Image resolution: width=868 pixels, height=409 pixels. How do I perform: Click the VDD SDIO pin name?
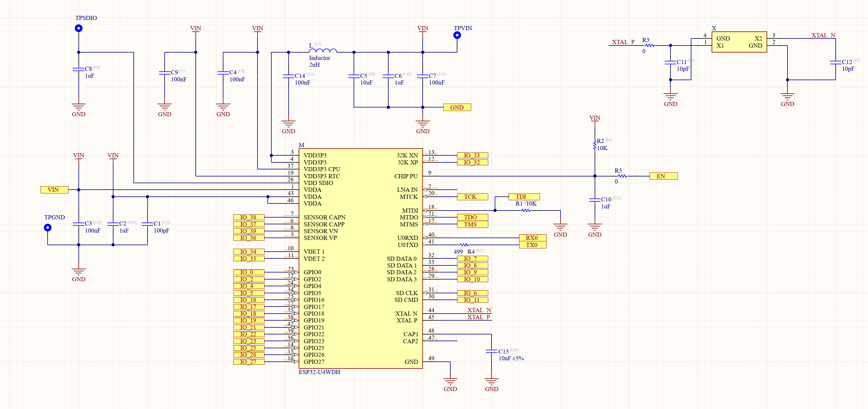318,183
